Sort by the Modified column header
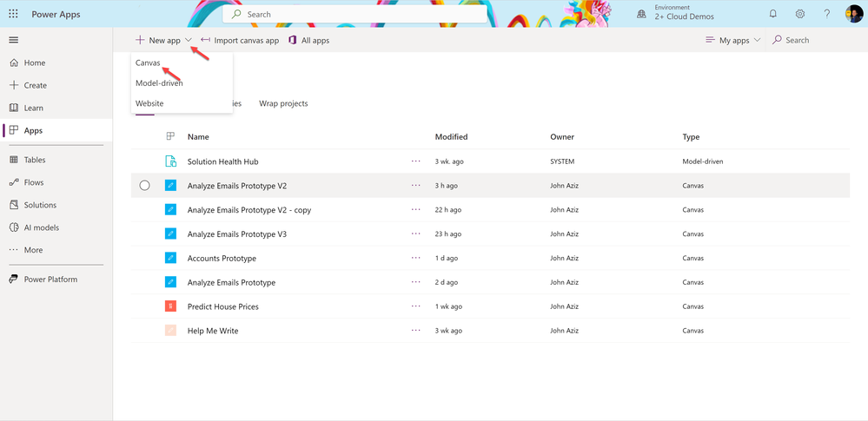 [x=451, y=136]
